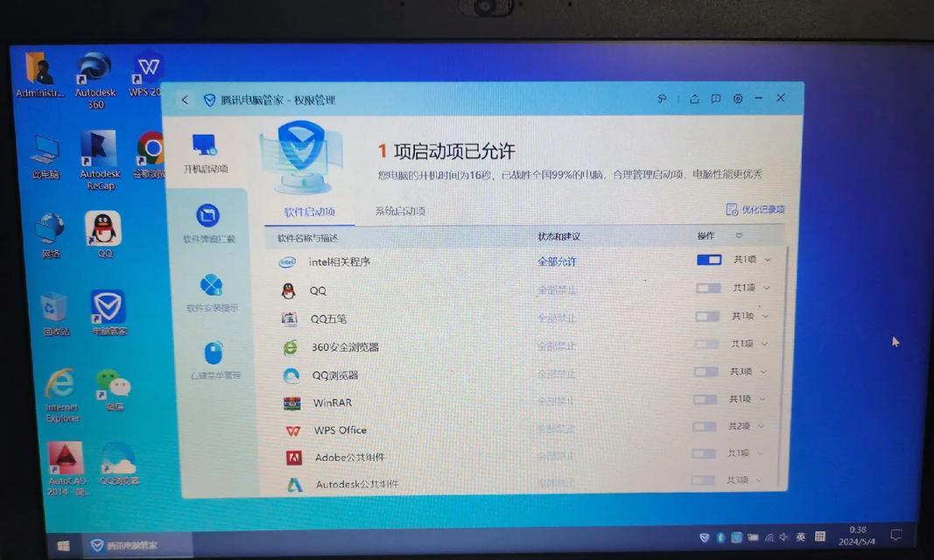Click the share icon in the title bar
The image size is (934, 560).
tap(694, 99)
